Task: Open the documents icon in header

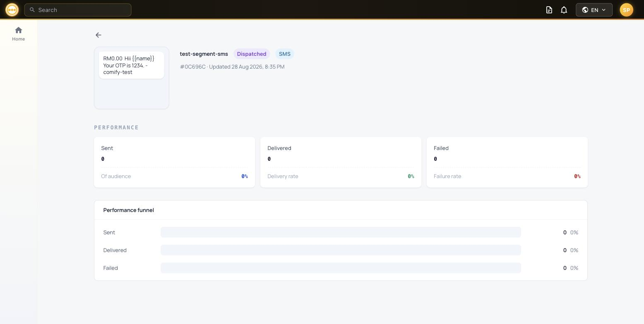Action: click(x=549, y=10)
